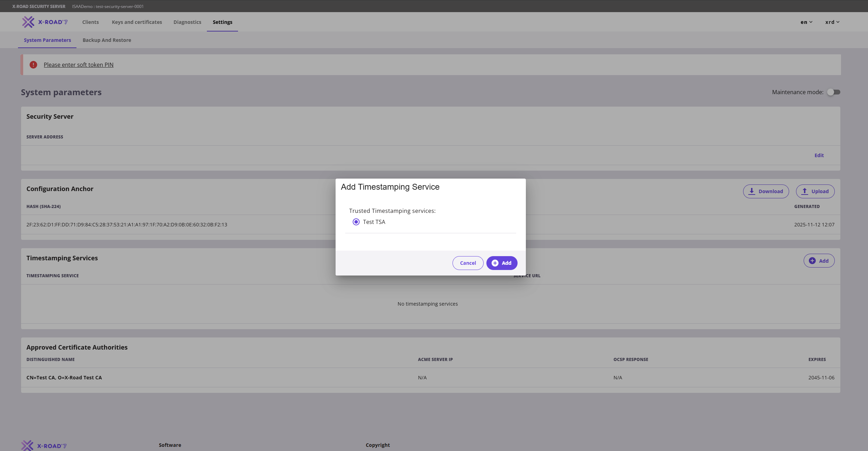
Task: Click the plus icon in dialog Add button
Action: 495,263
